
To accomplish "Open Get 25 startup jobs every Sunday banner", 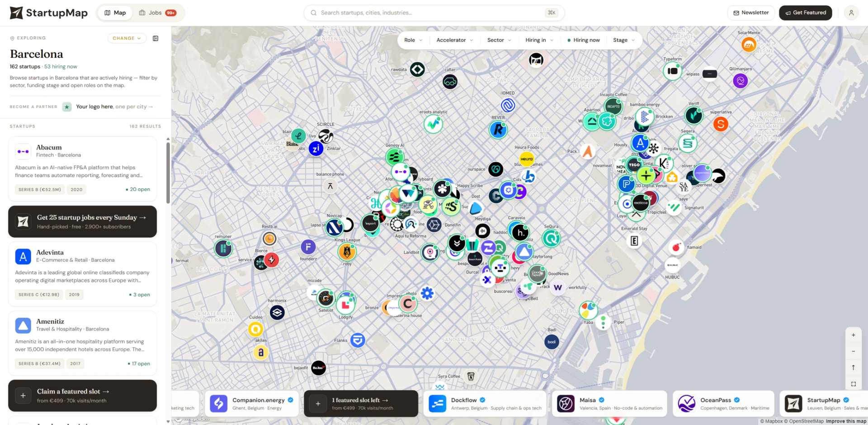I will click(x=82, y=221).
